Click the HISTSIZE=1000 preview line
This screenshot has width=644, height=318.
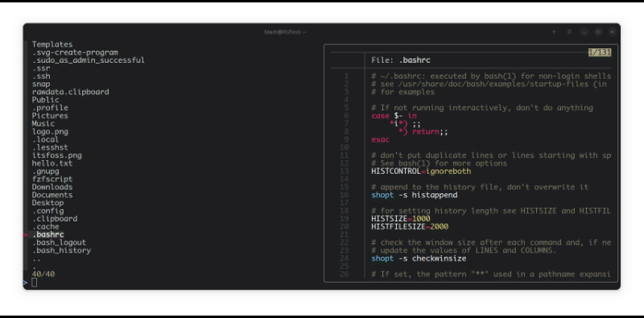401,219
